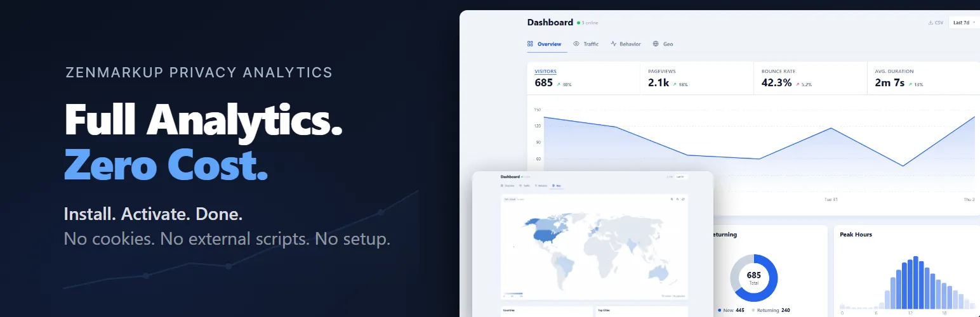980x317 pixels.
Task: Click the green 3 online indicator
Action: pos(588,23)
